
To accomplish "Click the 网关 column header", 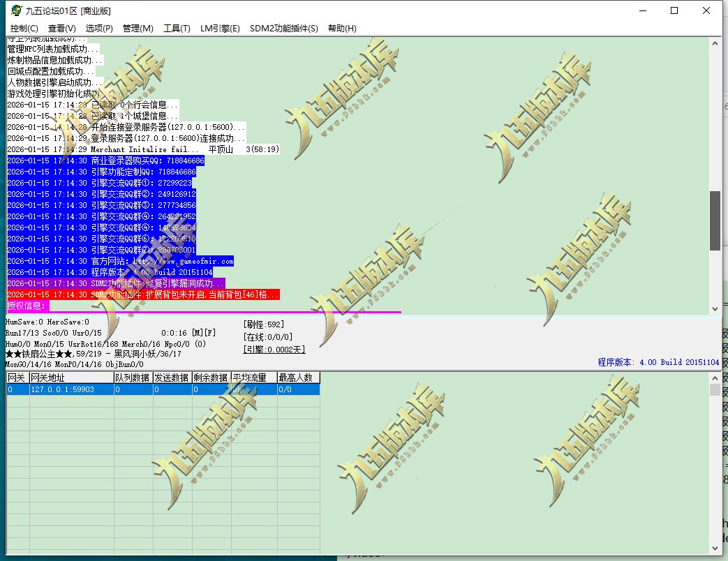I will pyautogui.click(x=18, y=377).
